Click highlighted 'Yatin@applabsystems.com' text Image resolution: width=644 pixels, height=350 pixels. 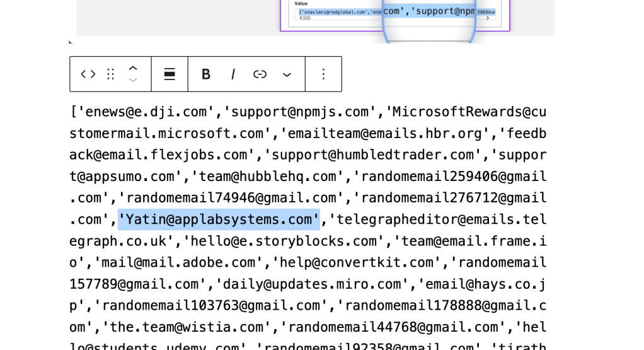coord(219,219)
